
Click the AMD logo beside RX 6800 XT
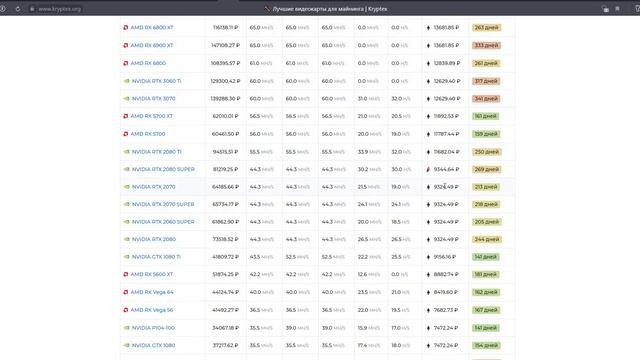[x=126, y=28]
